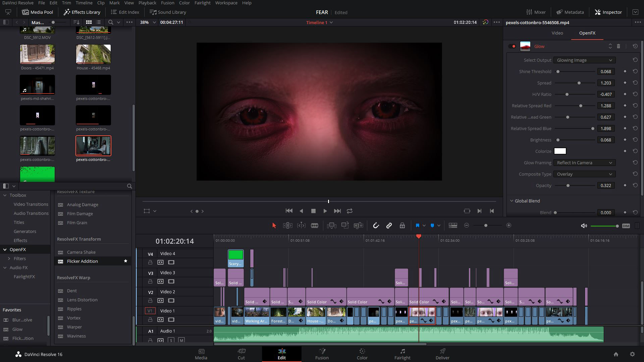This screenshot has height=362, width=644.
Task: Select the Blade edit mode tool
Action: [x=315, y=226]
